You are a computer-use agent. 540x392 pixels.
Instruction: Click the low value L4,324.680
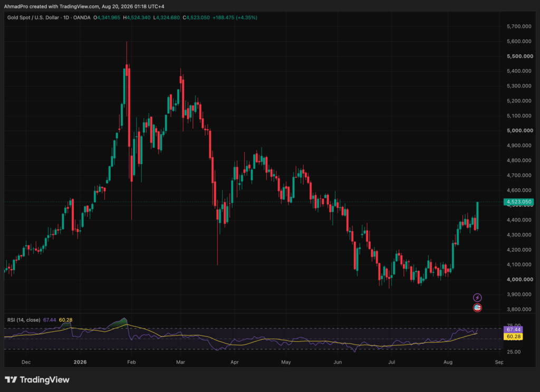pos(166,17)
